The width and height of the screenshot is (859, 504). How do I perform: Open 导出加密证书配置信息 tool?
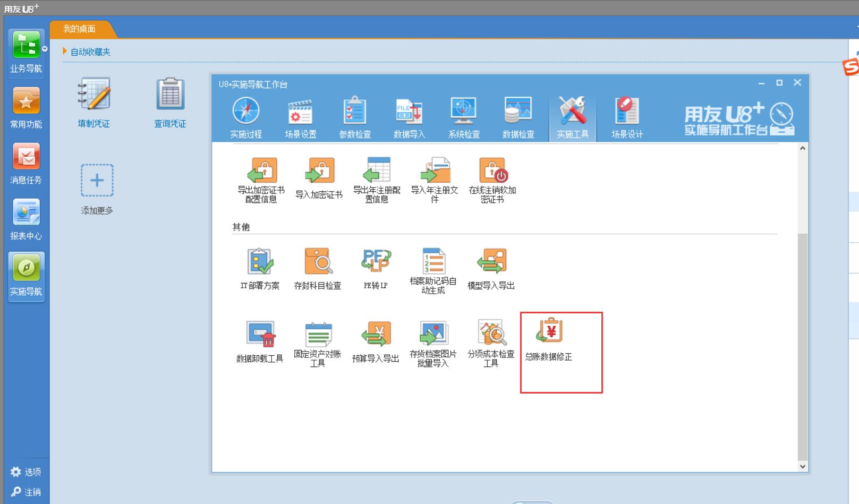[261, 180]
